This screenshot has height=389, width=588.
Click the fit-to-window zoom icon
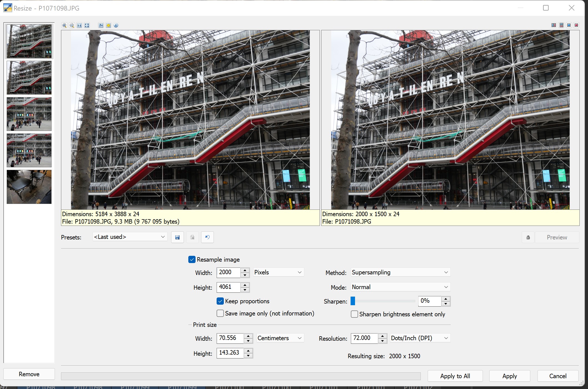(87, 25)
